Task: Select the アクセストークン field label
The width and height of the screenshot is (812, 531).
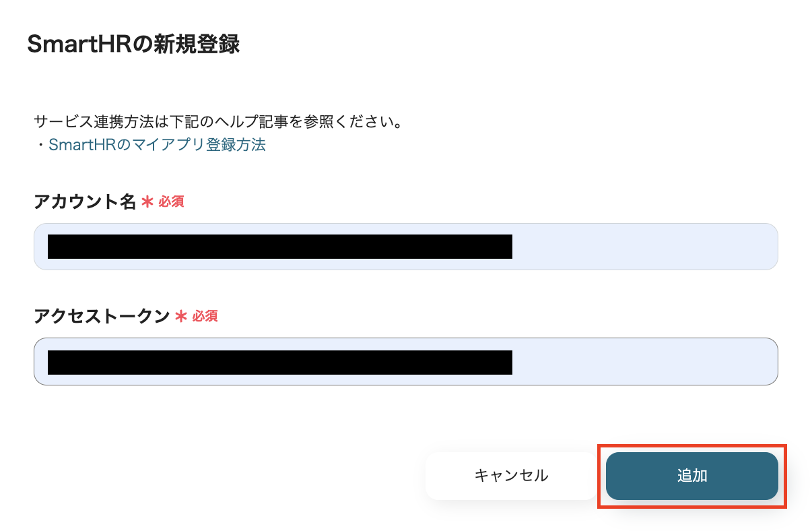Action: 100,316
